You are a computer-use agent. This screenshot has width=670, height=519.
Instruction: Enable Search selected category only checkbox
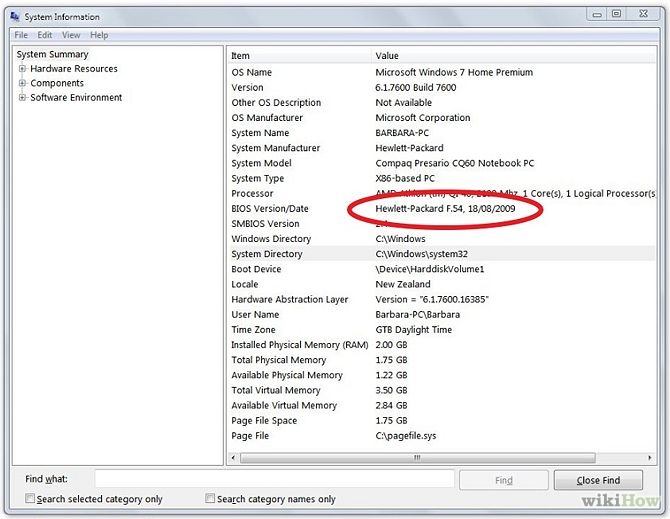pos(30,498)
